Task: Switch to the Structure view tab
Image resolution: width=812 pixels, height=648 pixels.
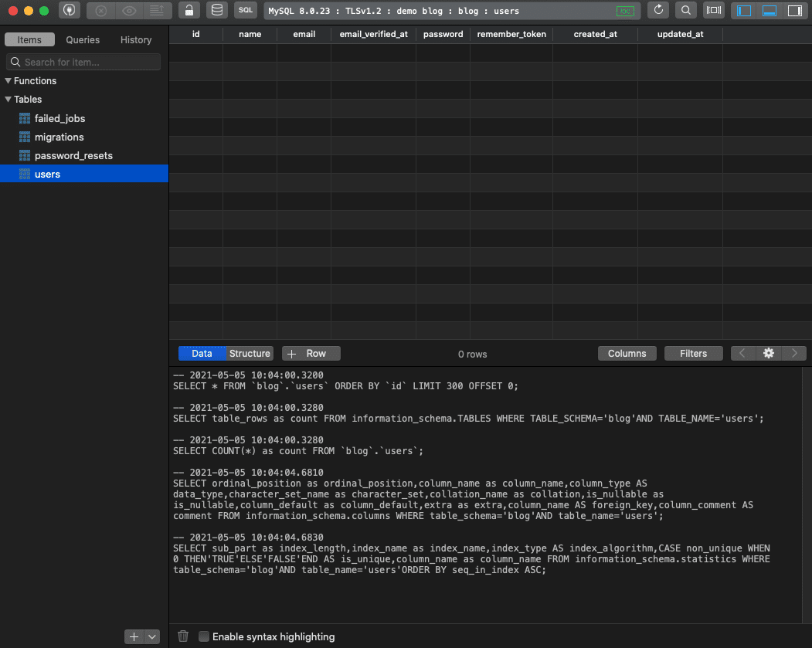Action: click(250, 354)
